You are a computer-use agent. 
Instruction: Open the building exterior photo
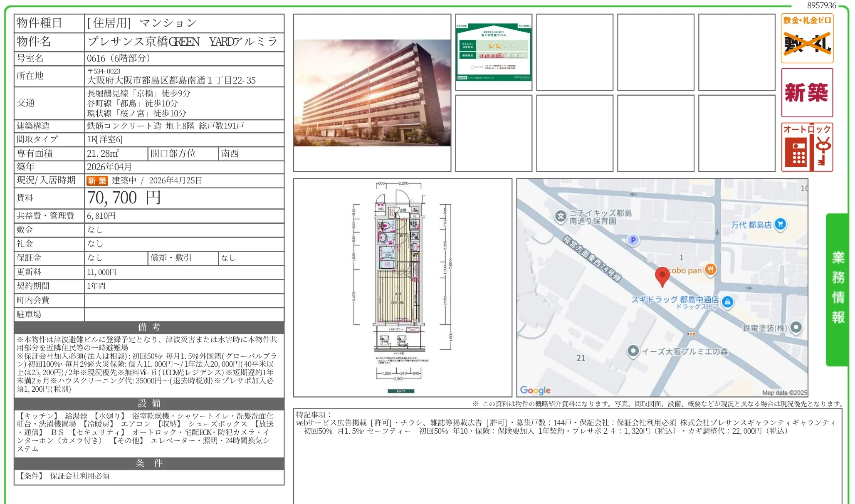[372, 93]
